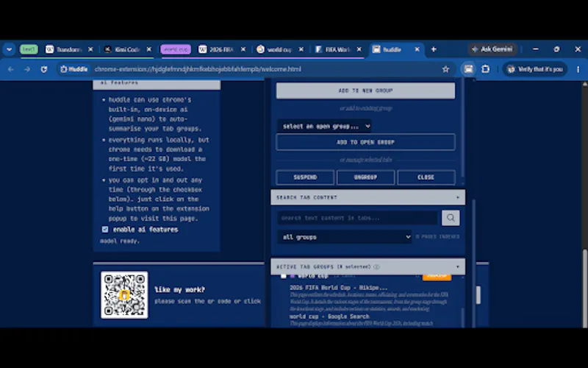
Task: Open the tab search dropdown arrow
Action: tap(9, 49)
